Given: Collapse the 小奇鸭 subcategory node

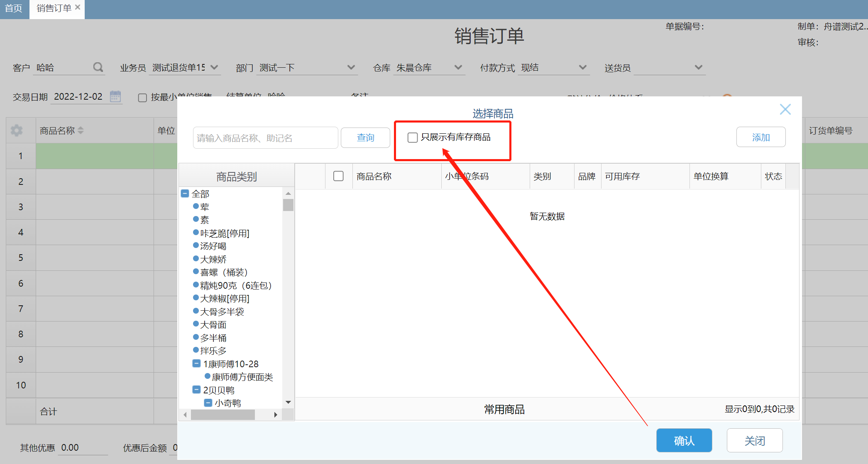Looking at the screenshot, I should tap(208, 403).
